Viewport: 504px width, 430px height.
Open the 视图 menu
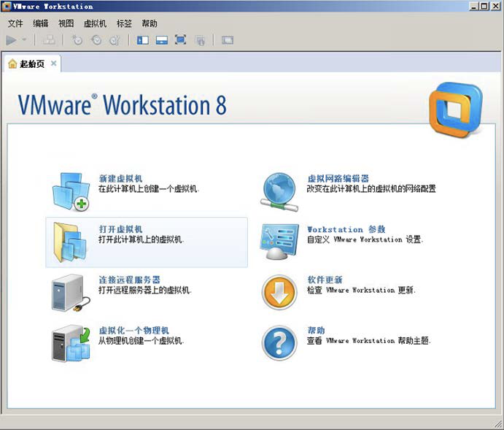(66, 23)
